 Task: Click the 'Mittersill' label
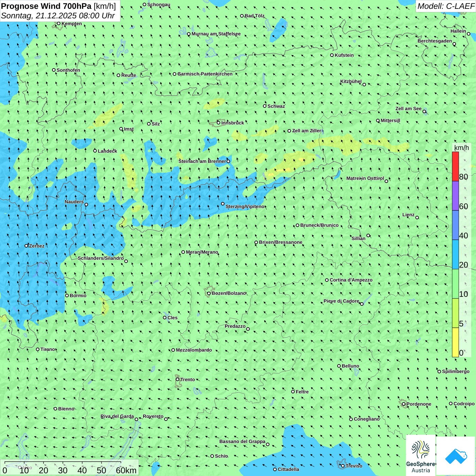[x=390, y=120]
